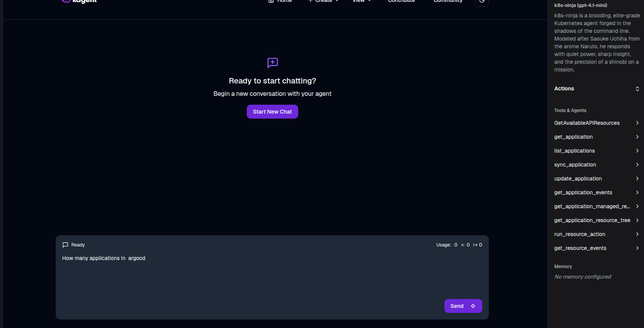Viewport: 644px width, 328px height.
Task: Send the chat message
Action: tap(463, 306)
